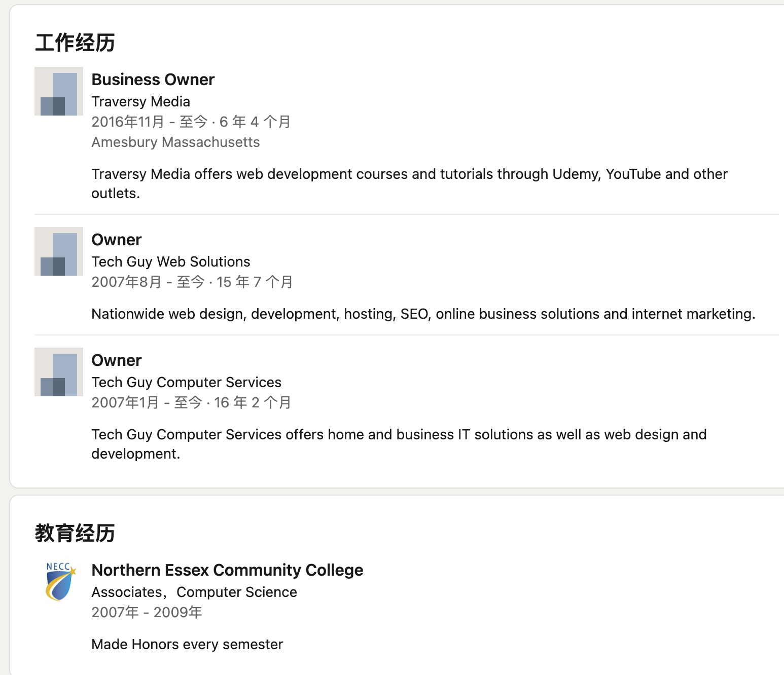This screenshot has width=784, height=675.
Task: Click the Traversy Media company logo placeholder
Action: (59, 91)
